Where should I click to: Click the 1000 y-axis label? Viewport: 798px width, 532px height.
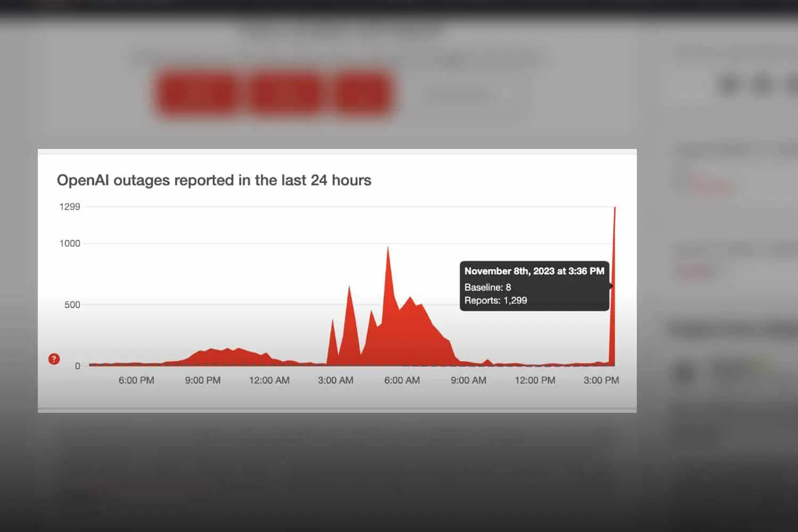(70, 244)
